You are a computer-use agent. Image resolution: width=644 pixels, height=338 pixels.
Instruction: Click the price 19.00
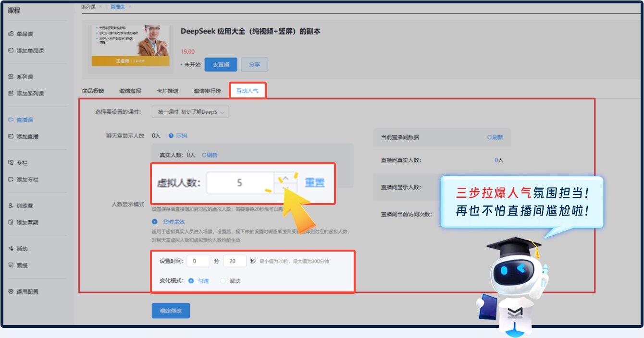pyautogui.click(x=187, y=52)
